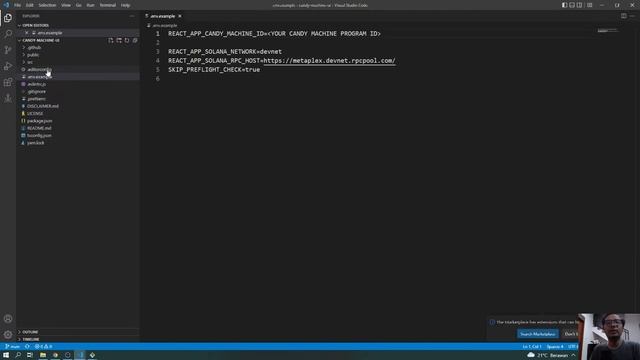
Task: Open the View menu
Action: coord(66,5)
